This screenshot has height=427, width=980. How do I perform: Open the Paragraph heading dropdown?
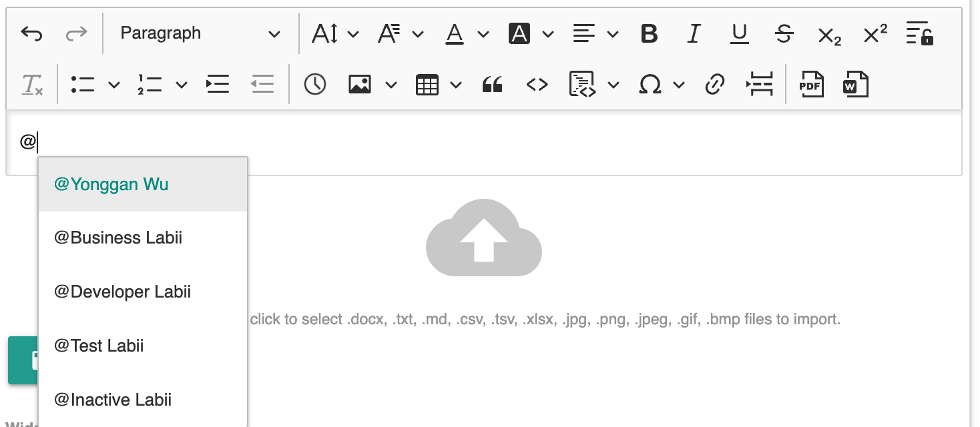tap(200, 33)
